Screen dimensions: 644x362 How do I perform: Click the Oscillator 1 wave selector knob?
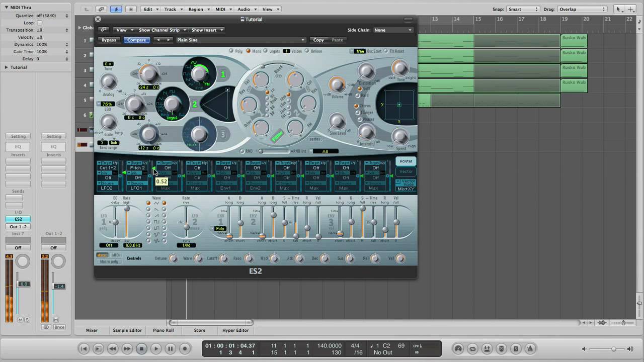(x=200, y=73)
